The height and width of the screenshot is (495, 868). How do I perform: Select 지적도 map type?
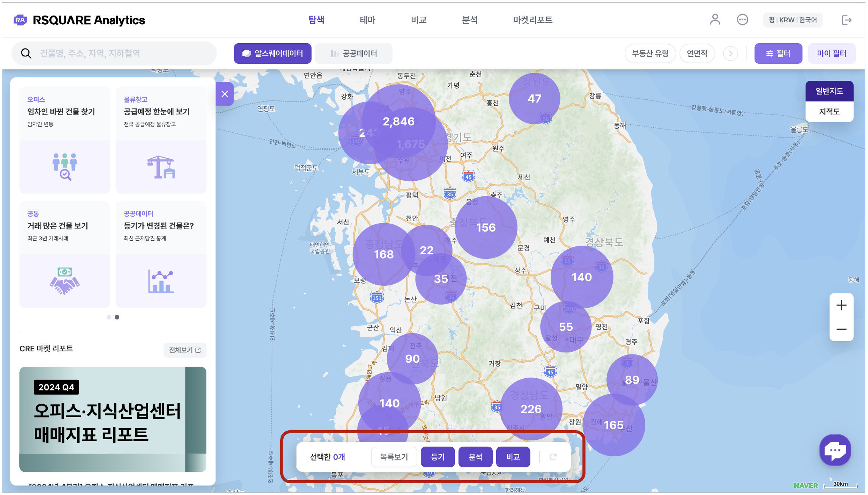coord(829,111)
